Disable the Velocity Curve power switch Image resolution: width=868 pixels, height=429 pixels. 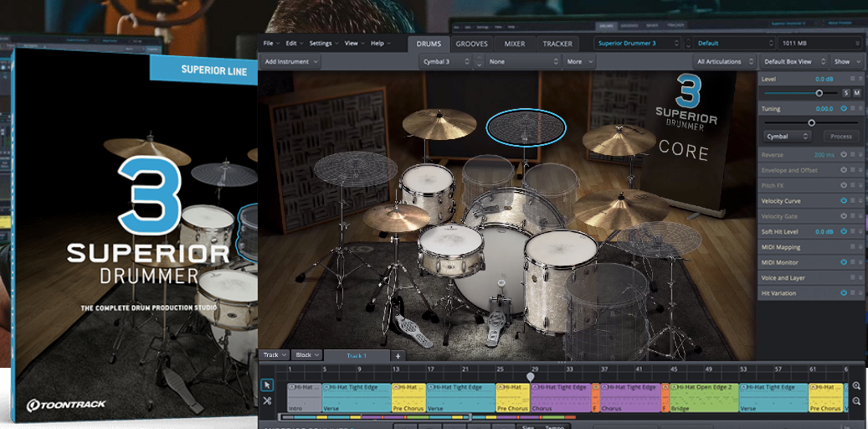844,200
